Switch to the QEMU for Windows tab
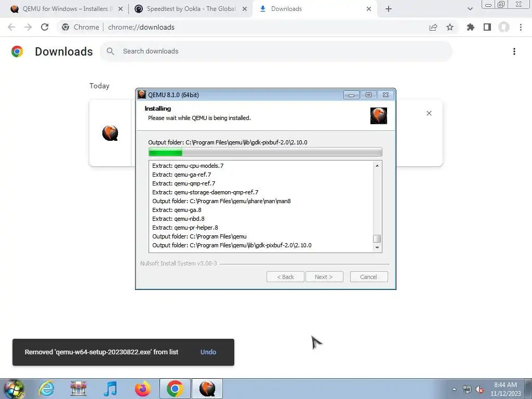The height and width of the screenshot is (399, 532). click(64, 9)
